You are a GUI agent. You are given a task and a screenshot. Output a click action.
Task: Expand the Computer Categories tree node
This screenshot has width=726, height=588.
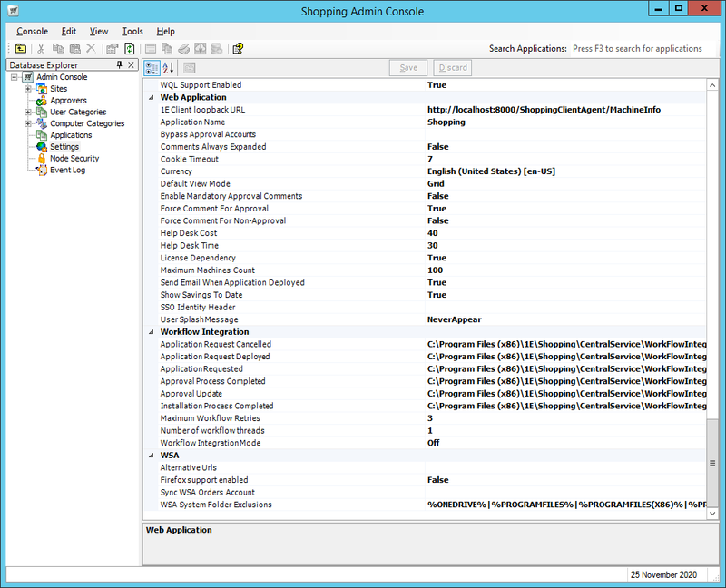tap(28, 123)
